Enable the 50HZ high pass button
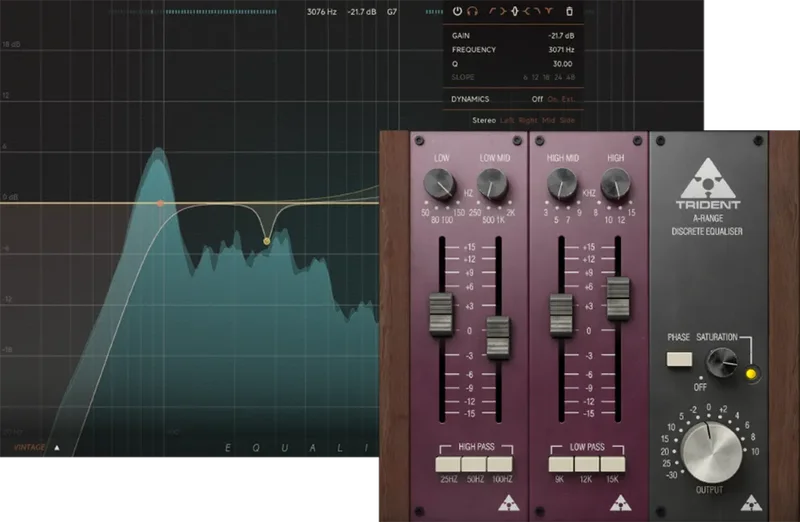The image size is (800, 522). pyautogui.click(x=474, y=464)
